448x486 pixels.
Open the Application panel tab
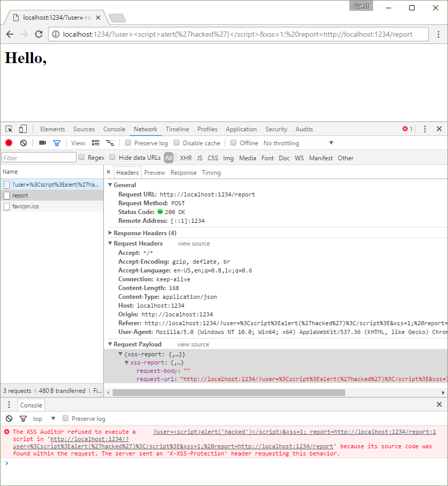click(x=241, y=129)
